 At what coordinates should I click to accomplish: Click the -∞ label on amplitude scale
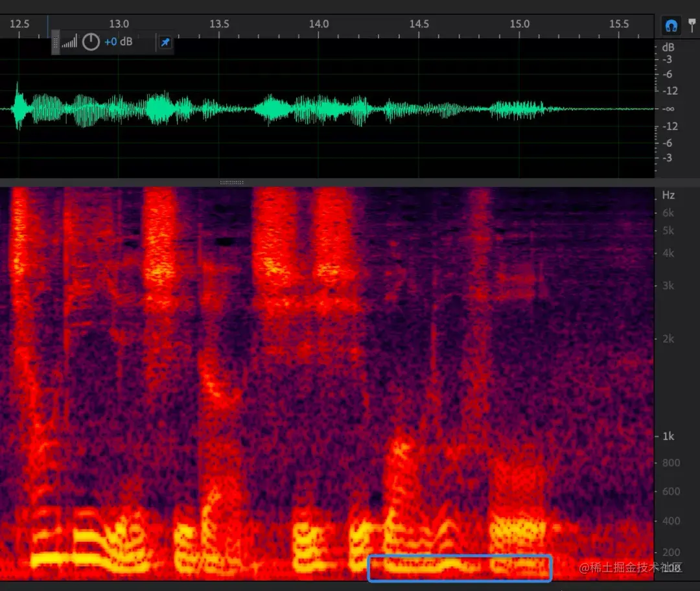coord(668,109)
